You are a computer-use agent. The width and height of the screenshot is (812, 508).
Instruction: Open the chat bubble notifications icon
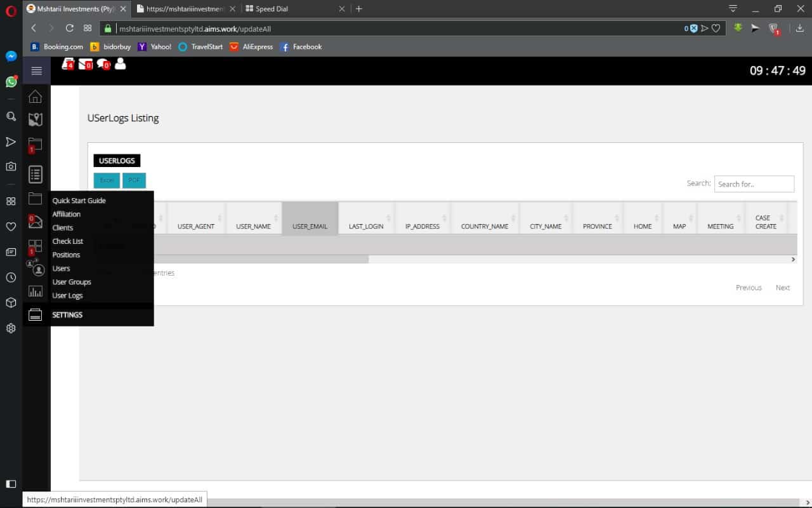(103, 63)
